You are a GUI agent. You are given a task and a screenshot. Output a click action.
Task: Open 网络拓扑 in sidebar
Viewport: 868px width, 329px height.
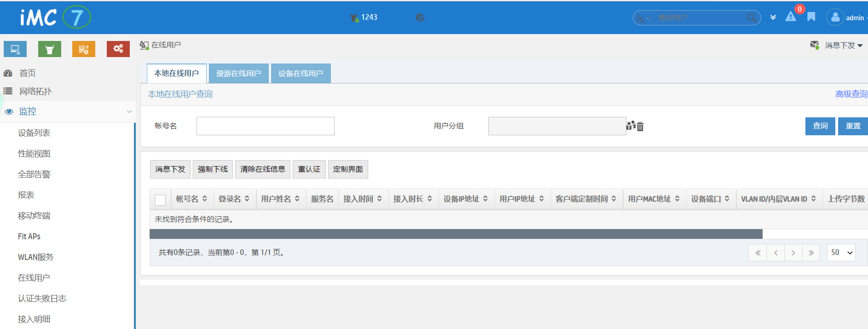[x=35, y=91]
